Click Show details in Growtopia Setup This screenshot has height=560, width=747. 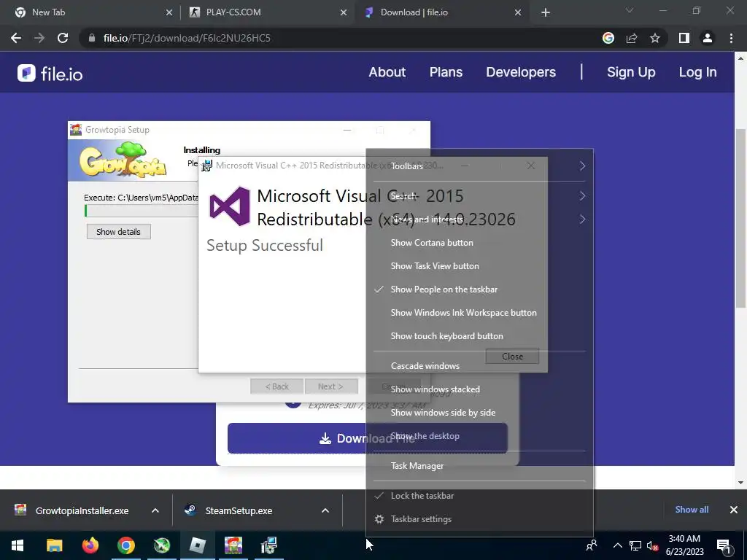(119, 232)
